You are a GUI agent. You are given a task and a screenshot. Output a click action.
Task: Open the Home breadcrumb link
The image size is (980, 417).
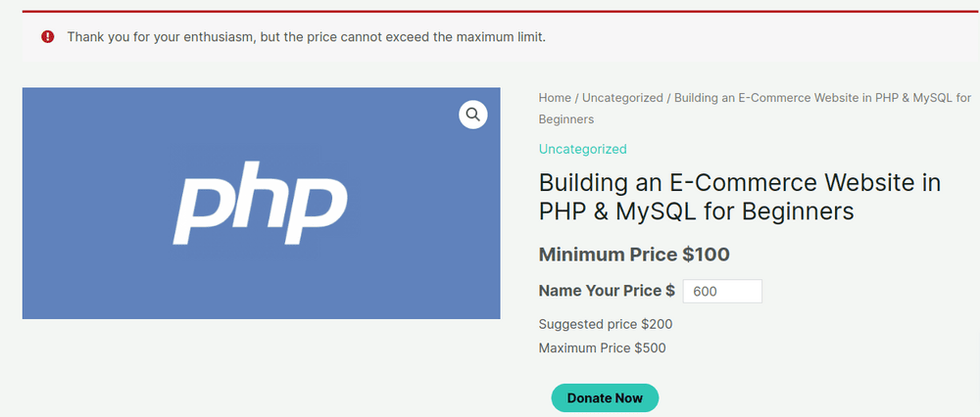point(555,98)
